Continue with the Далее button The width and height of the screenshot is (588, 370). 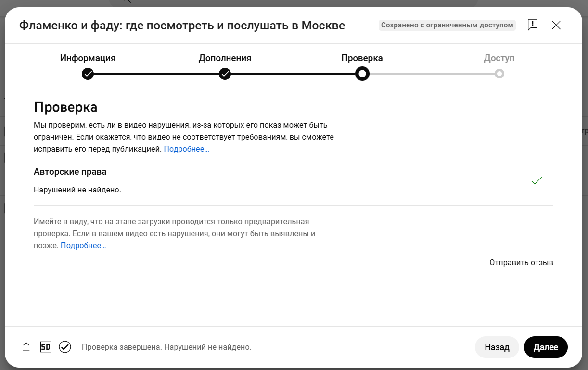pyautogui.click(x=546, y=347)
